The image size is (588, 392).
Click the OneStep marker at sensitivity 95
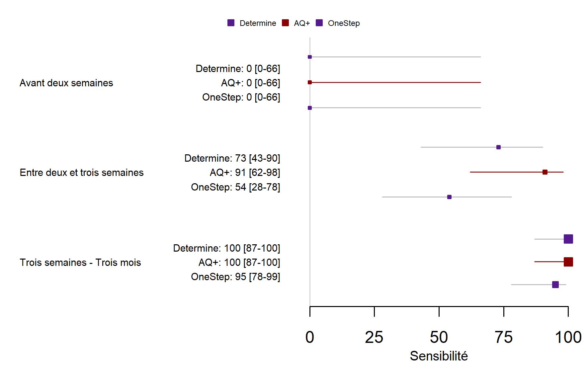555,284
